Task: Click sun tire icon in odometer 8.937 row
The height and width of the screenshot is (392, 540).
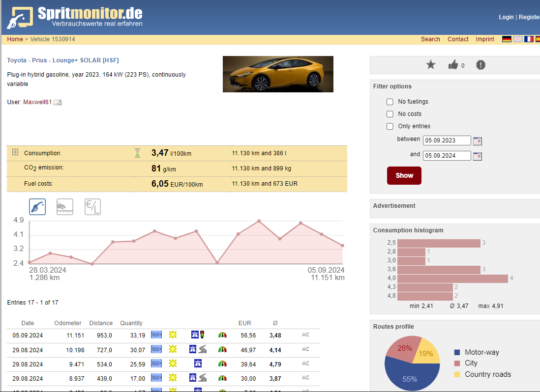Action: click(173, 378)
